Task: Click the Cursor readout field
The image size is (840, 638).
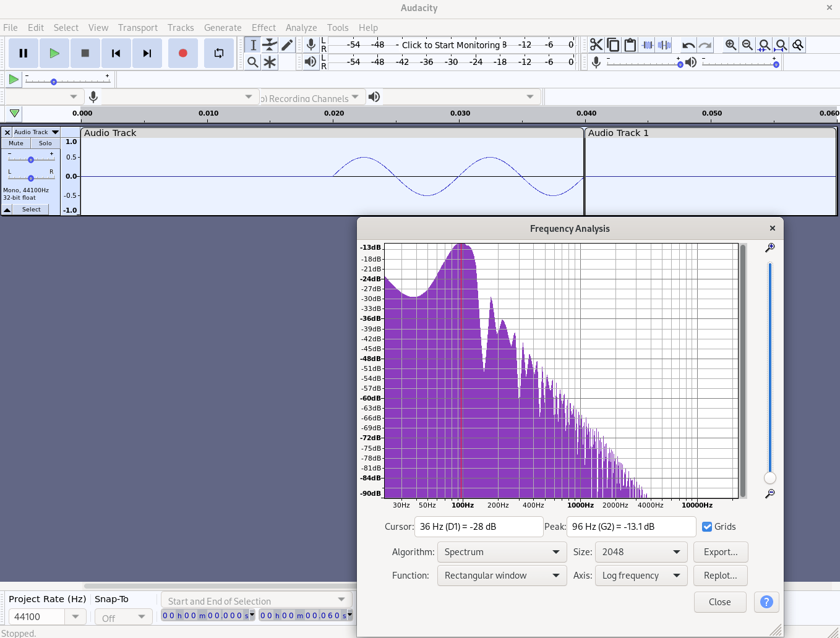Action: [479, 527]
